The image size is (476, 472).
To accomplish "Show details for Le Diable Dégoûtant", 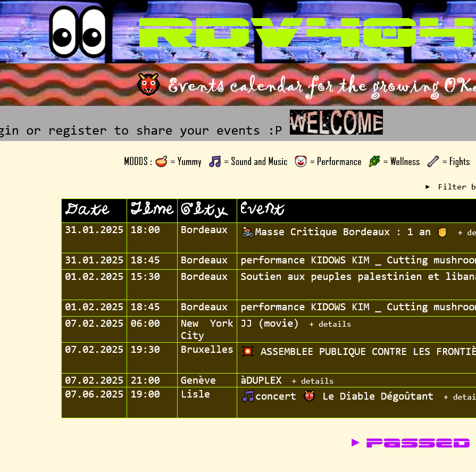I will (x=460, y=398).
